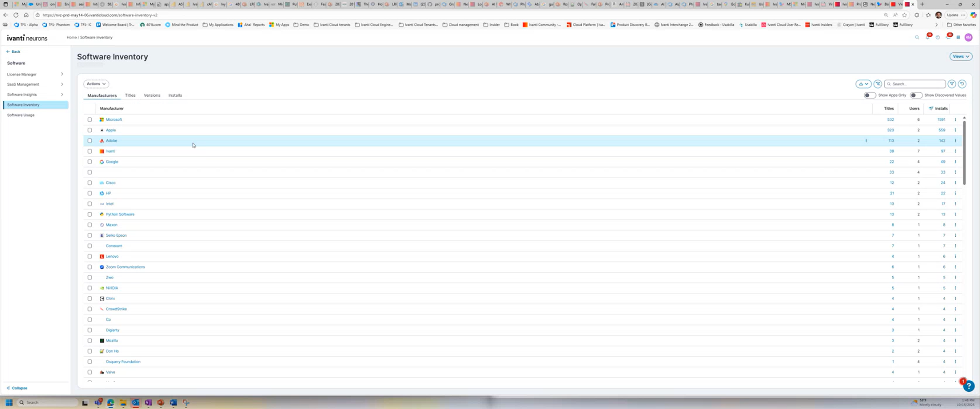Open PowerPoint from the taskbar
This screenshot has height=409, width=980.
pos(160,403)
